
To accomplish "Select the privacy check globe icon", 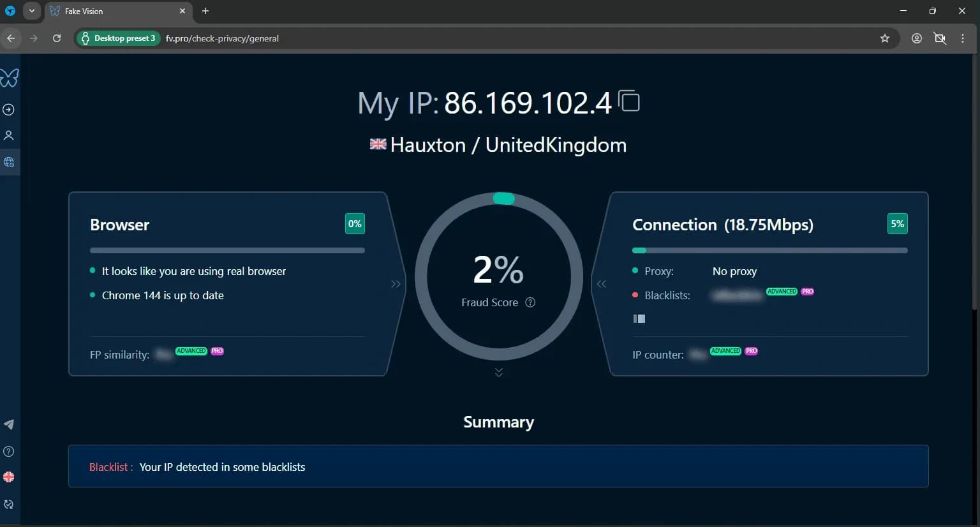I will pyautogui.click(x=9, y=161).
